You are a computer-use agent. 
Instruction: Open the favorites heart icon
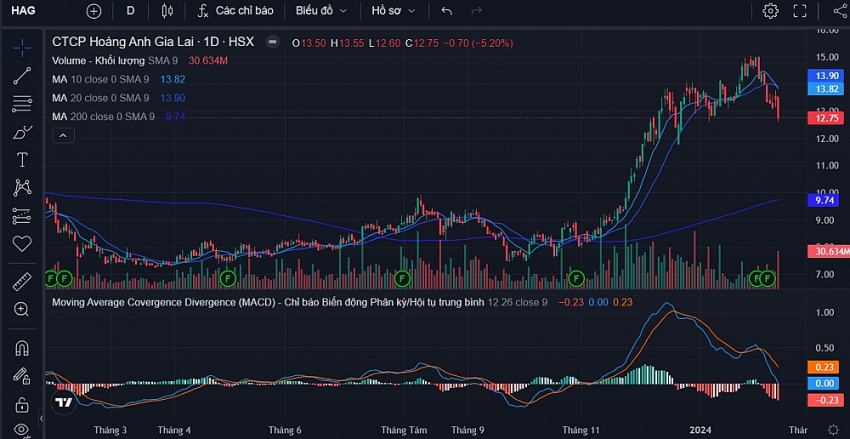pyautogui.click(x=22, y=244)
